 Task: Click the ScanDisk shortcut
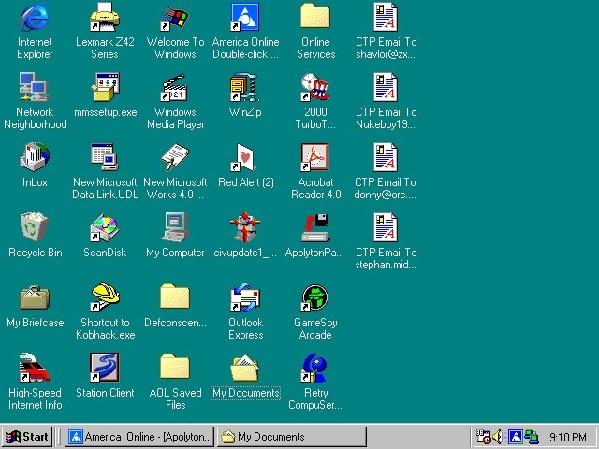105,227
